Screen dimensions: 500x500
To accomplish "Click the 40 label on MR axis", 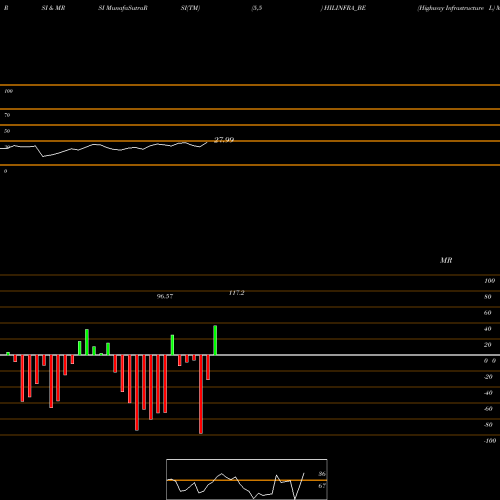I will (x=488, y=329).
